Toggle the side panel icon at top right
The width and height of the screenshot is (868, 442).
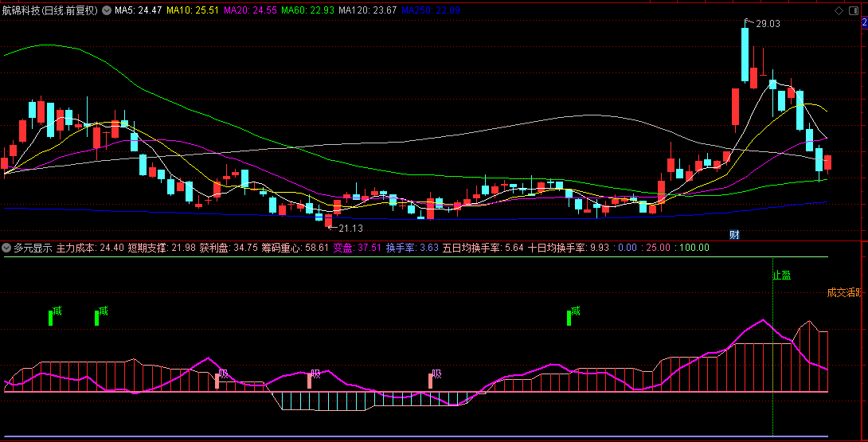[853, 10]
